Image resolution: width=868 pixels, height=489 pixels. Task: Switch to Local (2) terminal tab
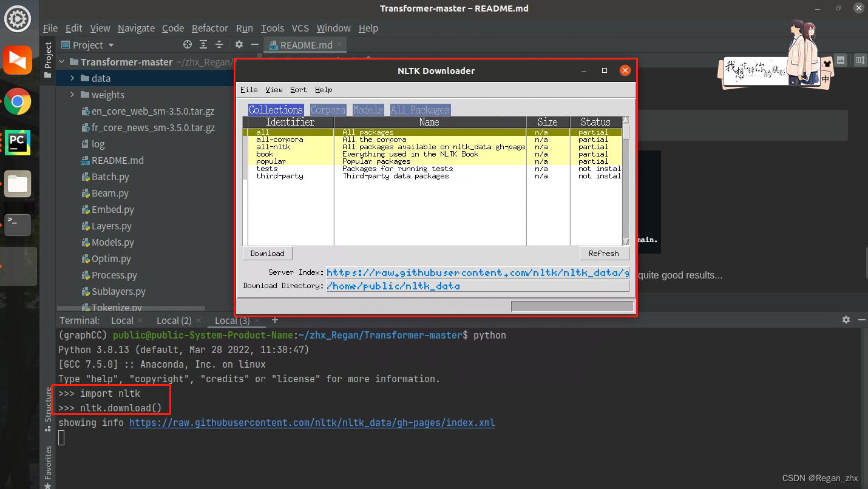tap(174, 320)
